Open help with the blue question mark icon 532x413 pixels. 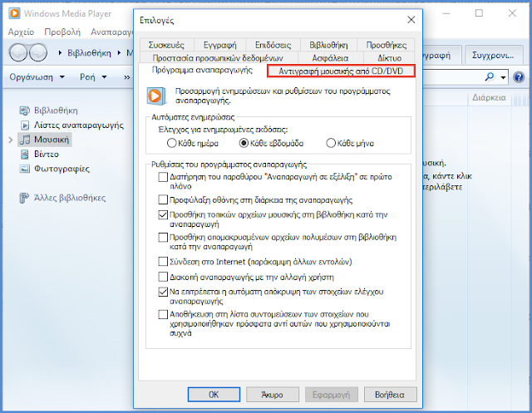pyautogui.click(x=519, y=77)
